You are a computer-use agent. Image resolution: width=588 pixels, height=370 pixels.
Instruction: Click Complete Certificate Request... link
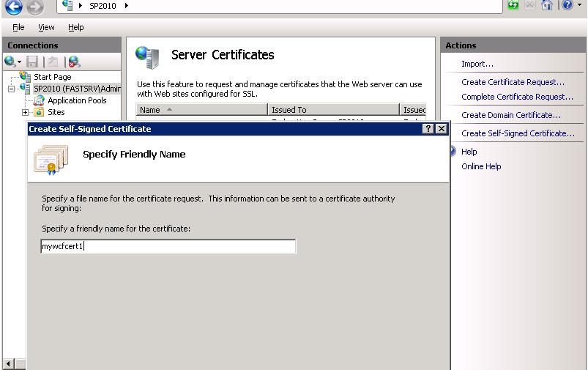(x=517, y=97)
